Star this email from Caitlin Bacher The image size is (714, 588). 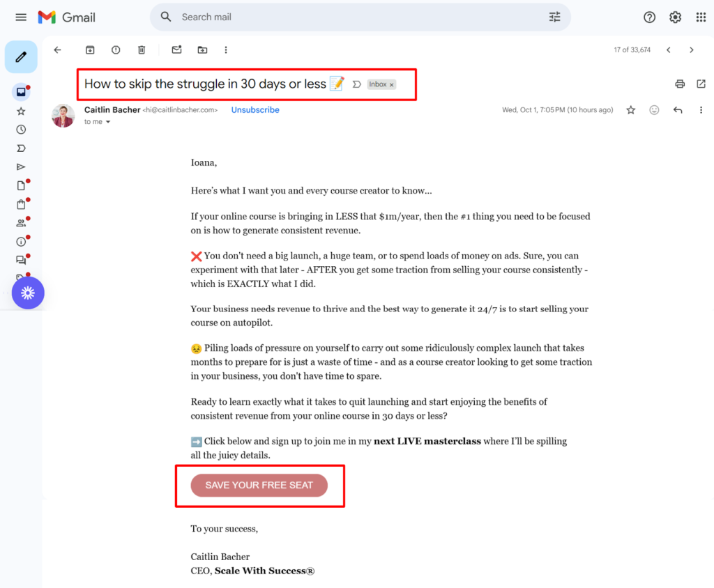pos(630,109)
